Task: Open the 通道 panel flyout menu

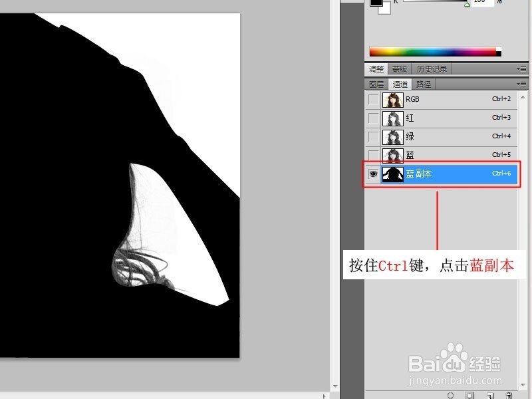Action: (x=521, y=84)
